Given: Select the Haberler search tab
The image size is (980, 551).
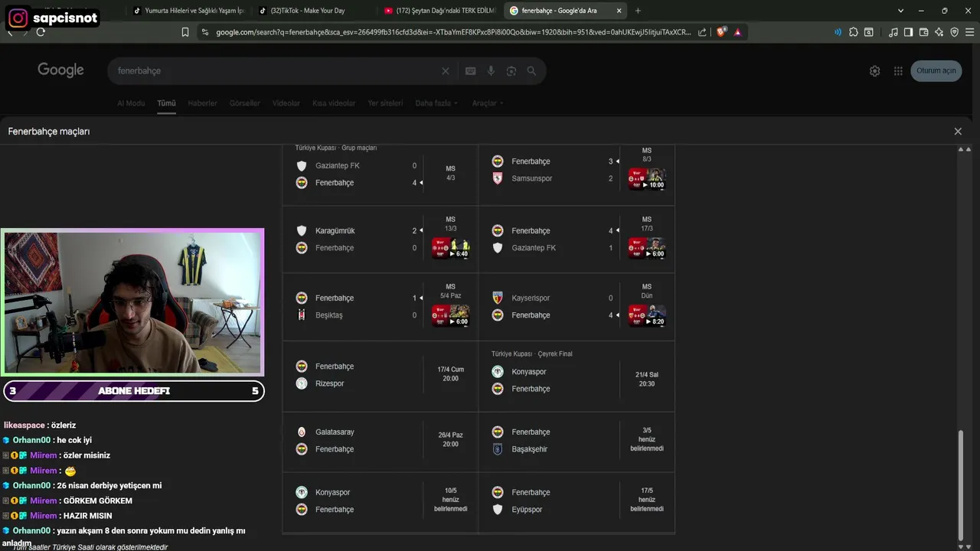Looking at the screenshot, I should tap(203, 103).
